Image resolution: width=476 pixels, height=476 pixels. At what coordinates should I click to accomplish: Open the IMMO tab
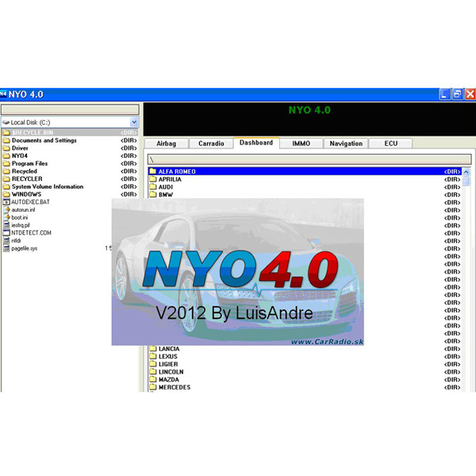(301, 144)
